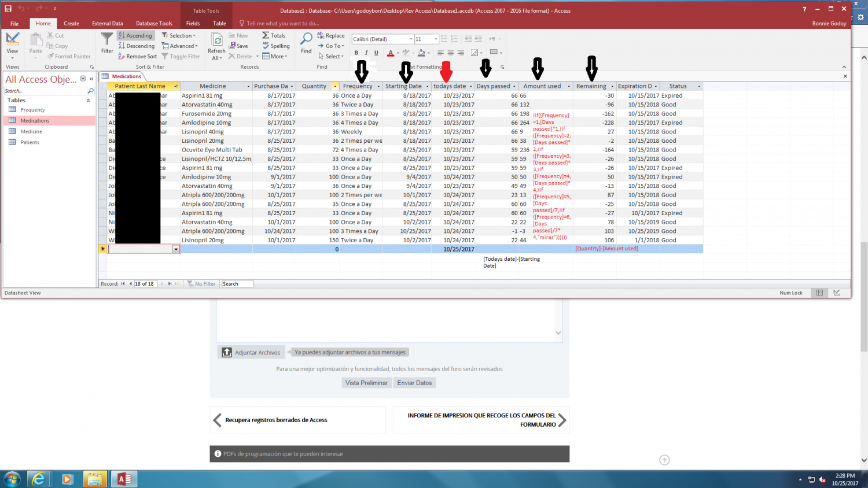Sort Descending in Sort & Filter

pos(137,46)
